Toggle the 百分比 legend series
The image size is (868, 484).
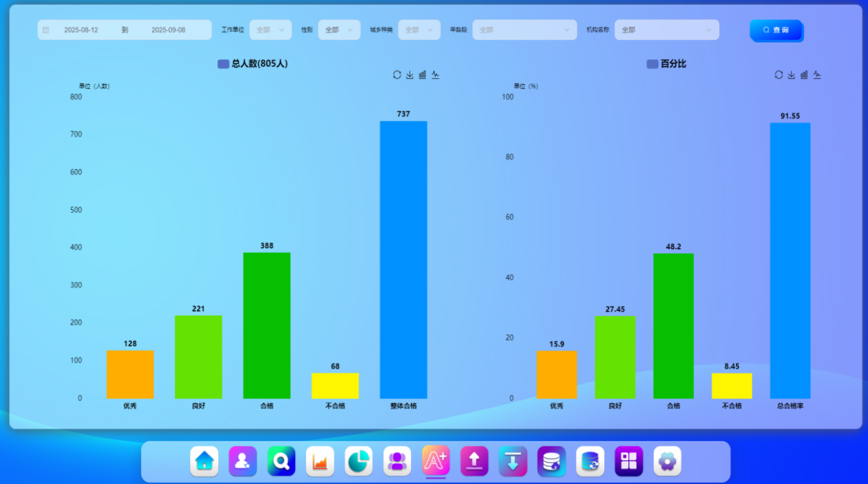tap(666, 64)
